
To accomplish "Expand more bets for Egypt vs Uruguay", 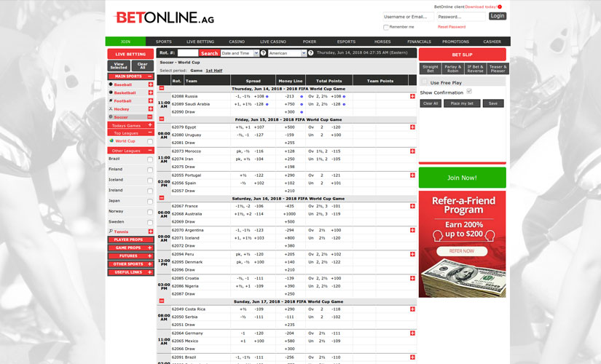I will pyautogui.click(x=412, y=127).
